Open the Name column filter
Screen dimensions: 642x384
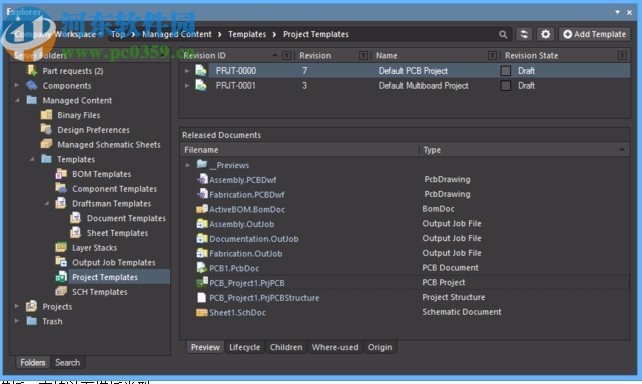tap(493, 56)
